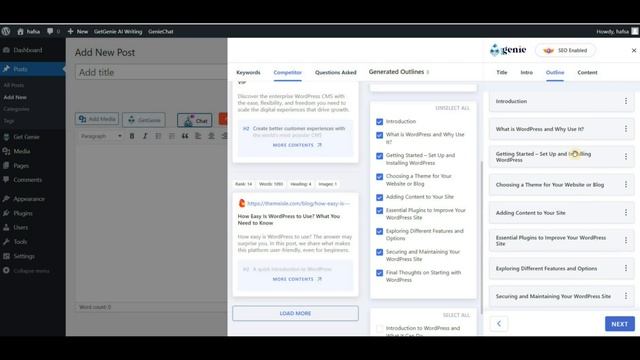Click align center in editor toolbar
640x360 pixels.
point(211,136)
